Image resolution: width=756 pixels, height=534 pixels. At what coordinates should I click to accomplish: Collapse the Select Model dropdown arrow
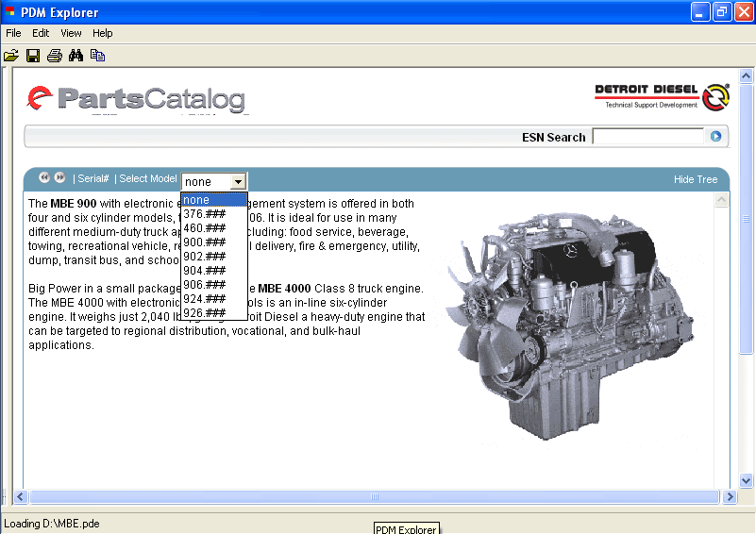[238, 181]
